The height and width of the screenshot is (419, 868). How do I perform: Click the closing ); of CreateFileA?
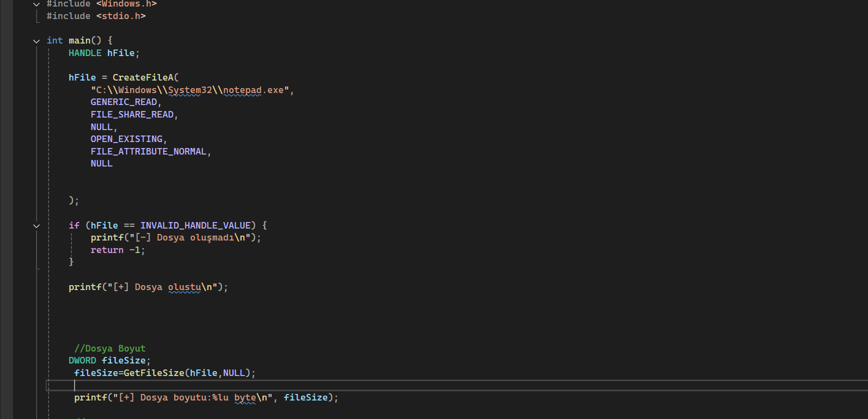point(74,200)
